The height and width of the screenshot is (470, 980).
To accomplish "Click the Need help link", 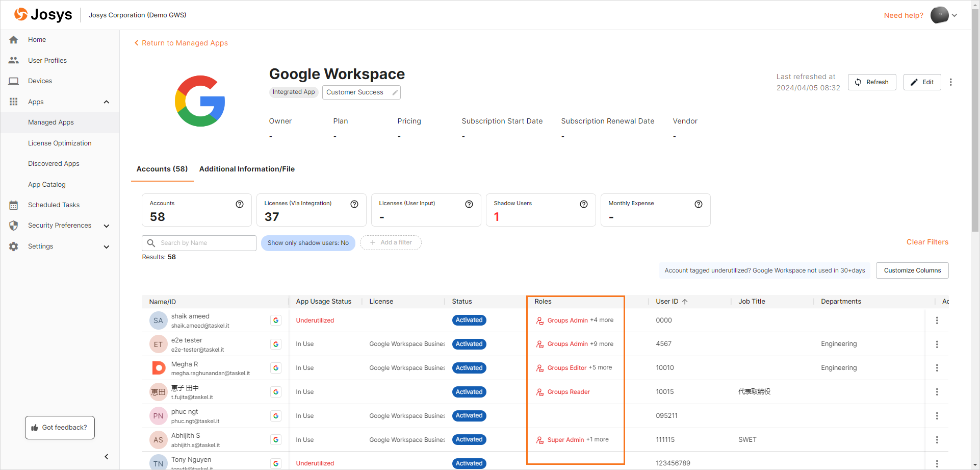I will tap(904, 15).
